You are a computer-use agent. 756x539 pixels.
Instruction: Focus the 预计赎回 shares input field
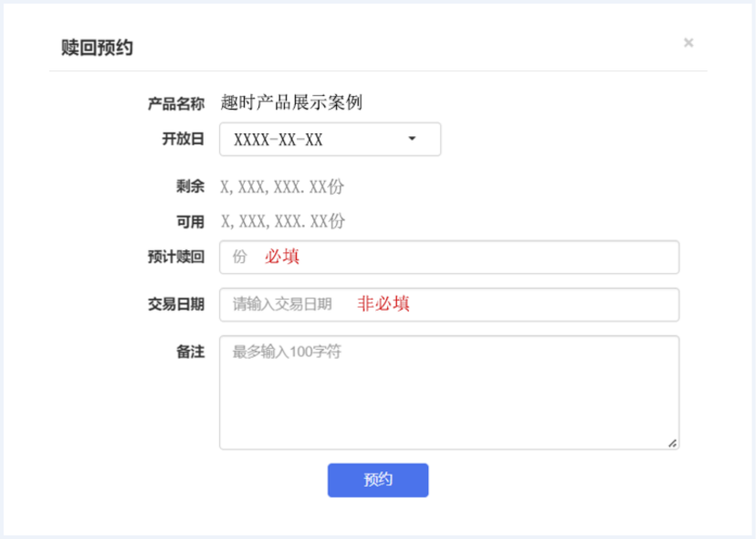coord(449,257)
